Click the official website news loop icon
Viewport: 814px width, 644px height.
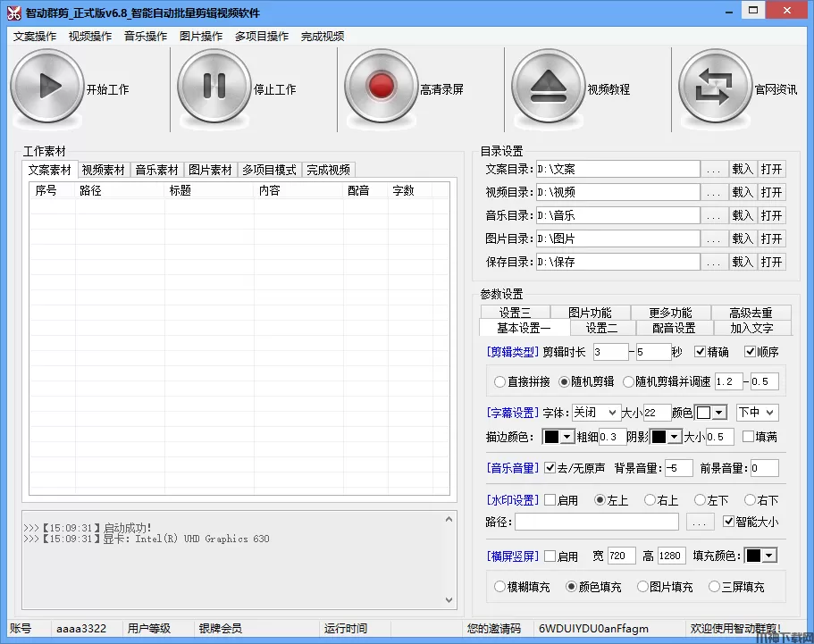pos(714,87)
